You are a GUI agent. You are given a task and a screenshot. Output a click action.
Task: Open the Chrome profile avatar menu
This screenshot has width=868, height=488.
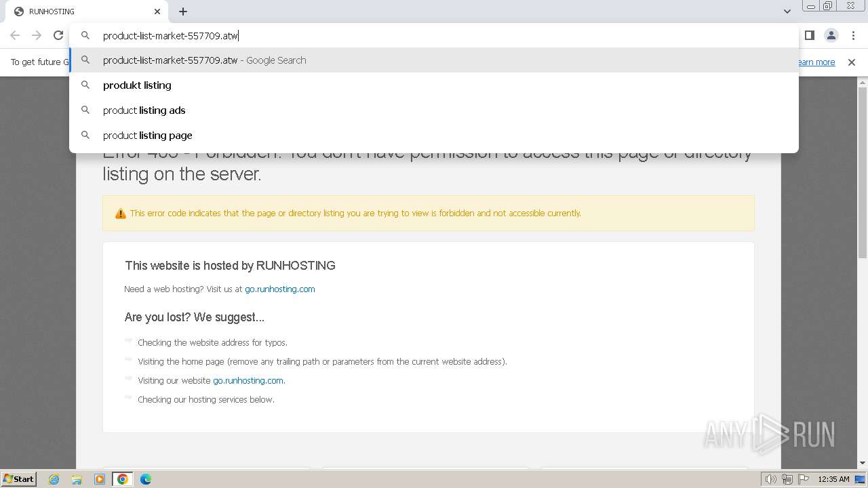[x=831, y=35]
